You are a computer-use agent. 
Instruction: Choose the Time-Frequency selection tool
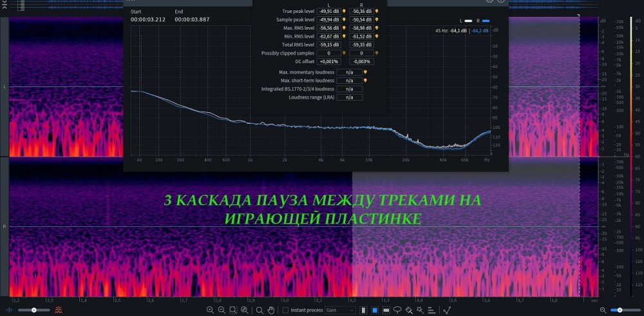[x=375, y=310]
